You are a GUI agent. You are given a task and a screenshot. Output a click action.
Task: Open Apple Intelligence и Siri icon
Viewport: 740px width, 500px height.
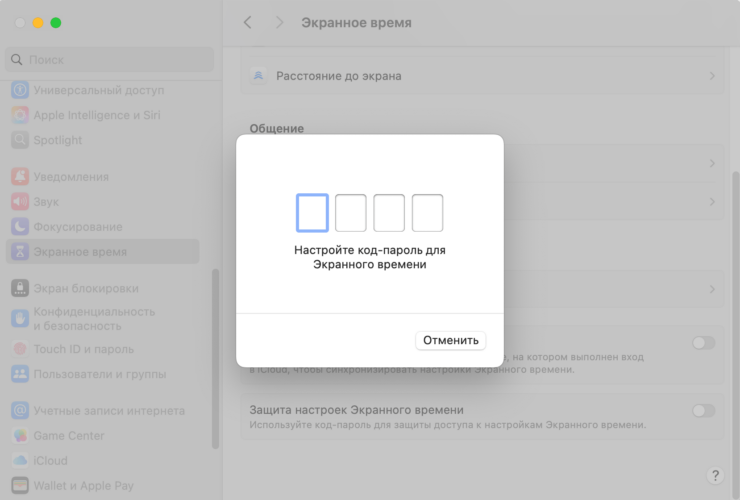click(x=20, y=115)
